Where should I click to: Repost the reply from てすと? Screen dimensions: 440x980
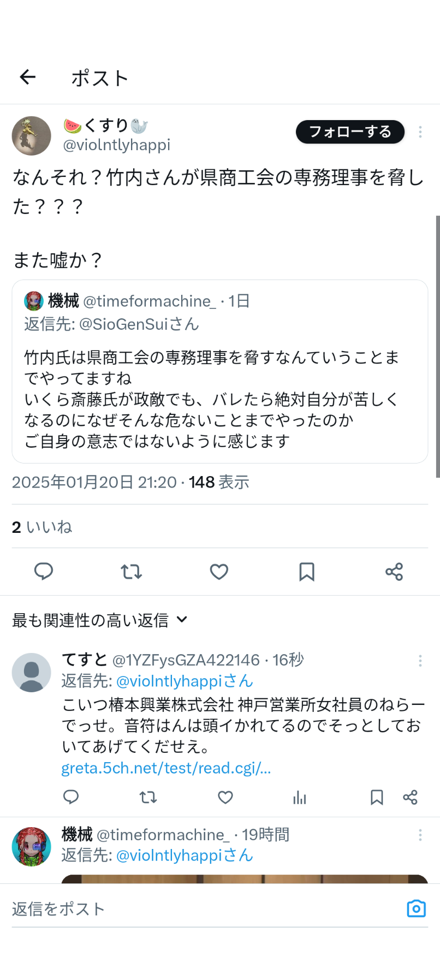coord(148,798)
